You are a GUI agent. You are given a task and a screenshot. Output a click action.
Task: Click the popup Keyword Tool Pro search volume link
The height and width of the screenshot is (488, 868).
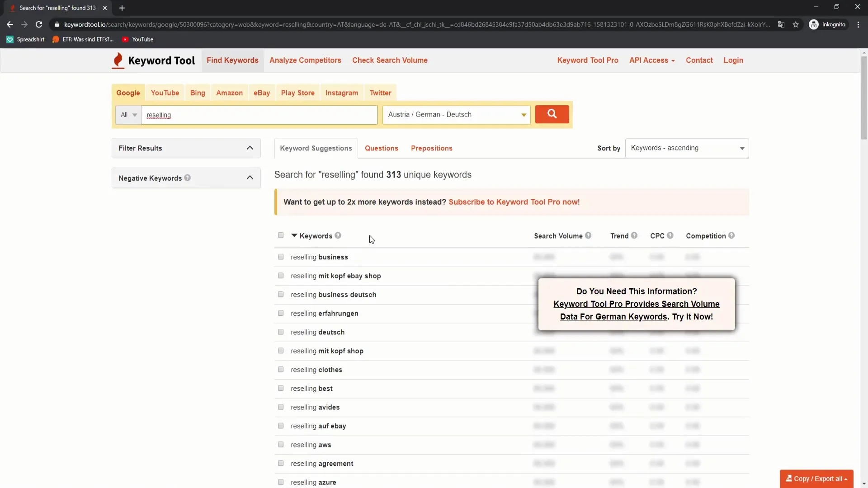click(x=637, y=310)
